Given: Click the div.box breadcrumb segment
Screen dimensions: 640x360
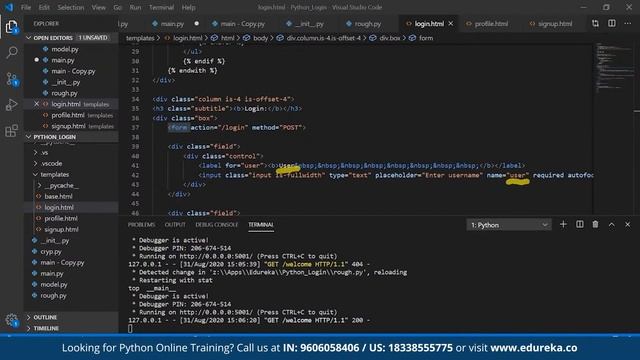Looking at the screenshot, I should [390, 38].
